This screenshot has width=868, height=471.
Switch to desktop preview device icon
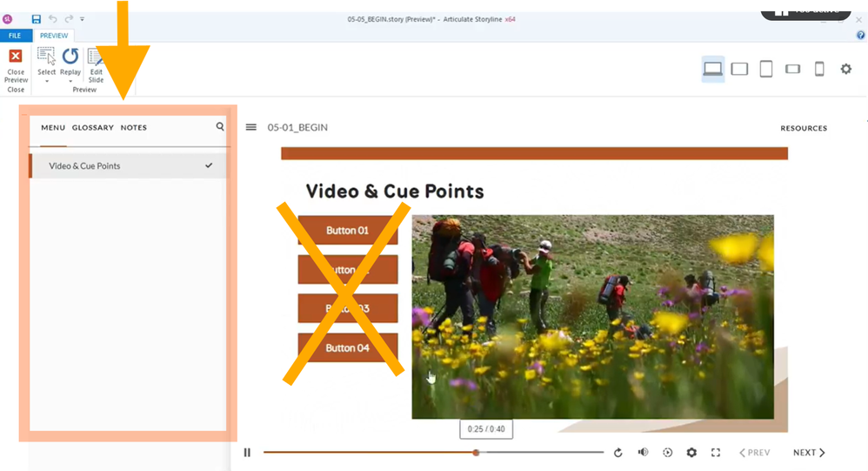(x=713, y=69)
